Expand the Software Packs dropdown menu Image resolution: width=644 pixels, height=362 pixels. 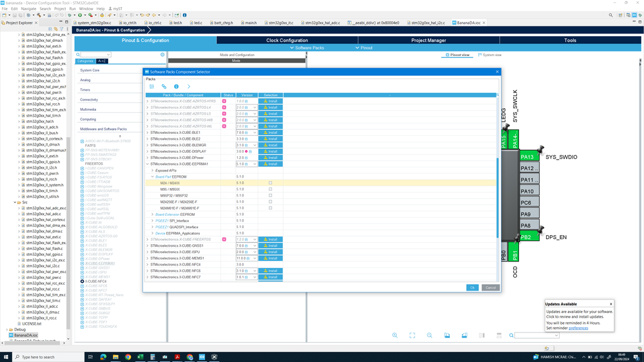[307, 48]
